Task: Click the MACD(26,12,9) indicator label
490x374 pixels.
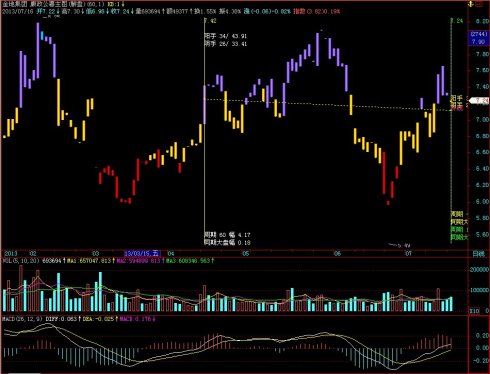Action: click(x=22, y=319)
